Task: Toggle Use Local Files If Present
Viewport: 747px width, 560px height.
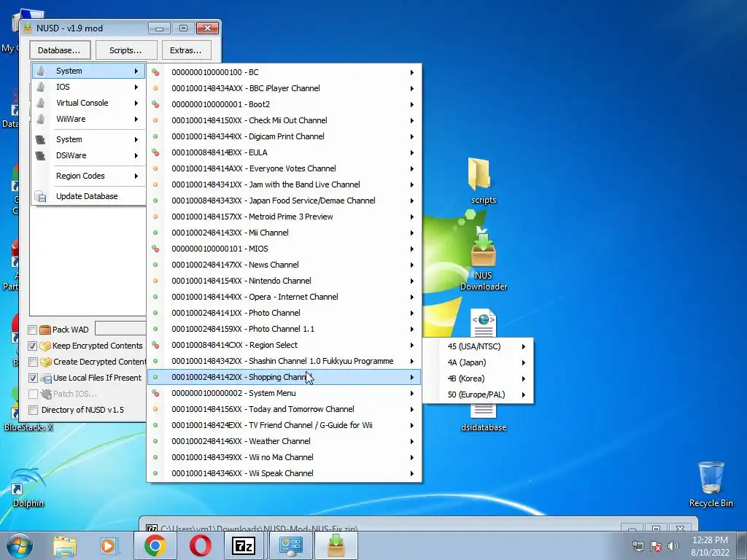Action: pyautogui.click(x=32, y=378)
